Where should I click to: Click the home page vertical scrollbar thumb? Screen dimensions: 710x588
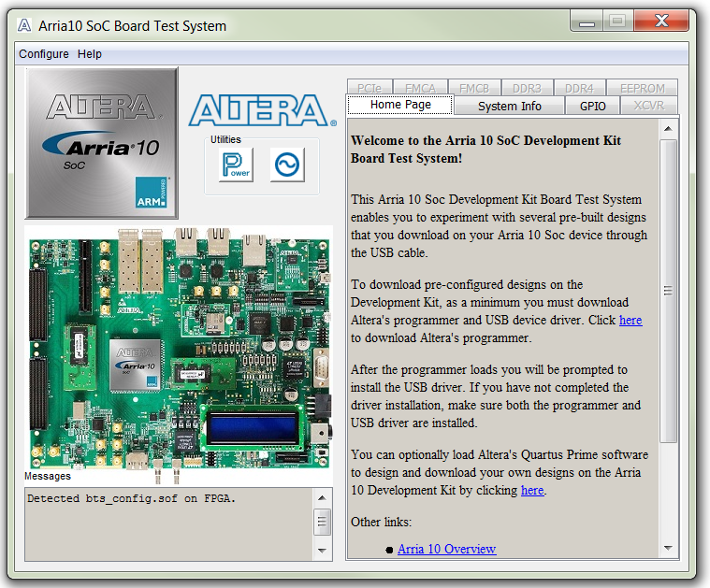pyautogui.click(x=668, y=291)
